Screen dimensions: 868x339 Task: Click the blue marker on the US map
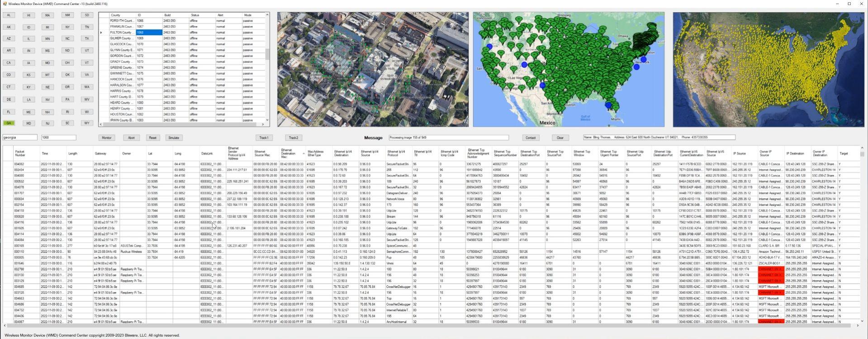click(x=524, y=65)
